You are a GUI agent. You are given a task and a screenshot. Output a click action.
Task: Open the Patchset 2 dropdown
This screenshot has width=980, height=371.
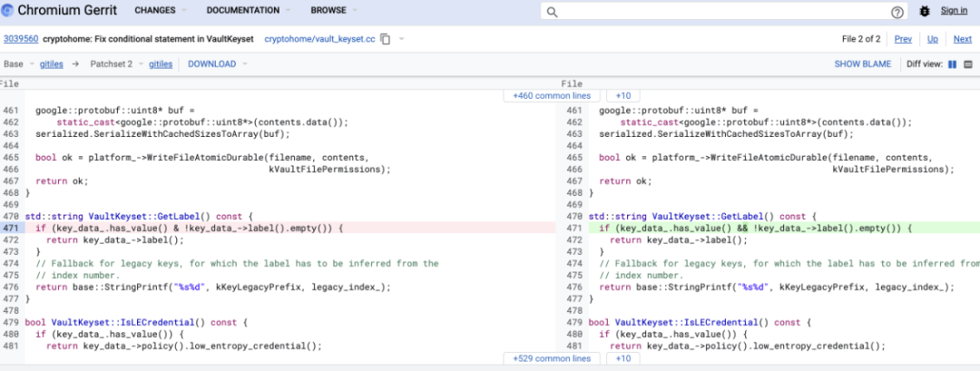tap(117, 63)
